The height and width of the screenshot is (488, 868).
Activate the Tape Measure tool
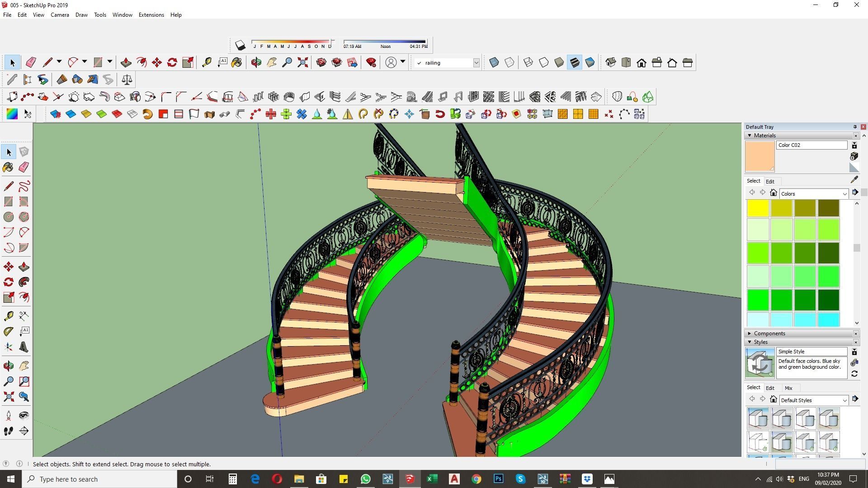click(x=206, y=62)
